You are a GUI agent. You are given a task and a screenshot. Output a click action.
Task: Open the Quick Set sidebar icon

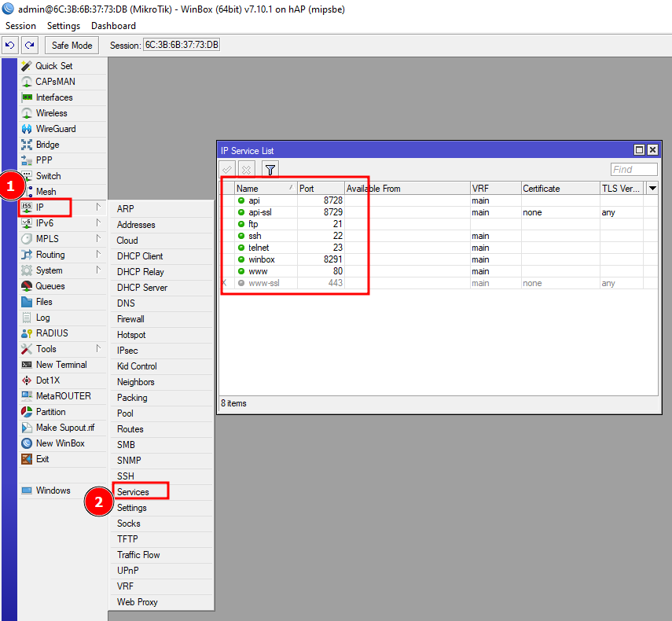click(27, 66)
